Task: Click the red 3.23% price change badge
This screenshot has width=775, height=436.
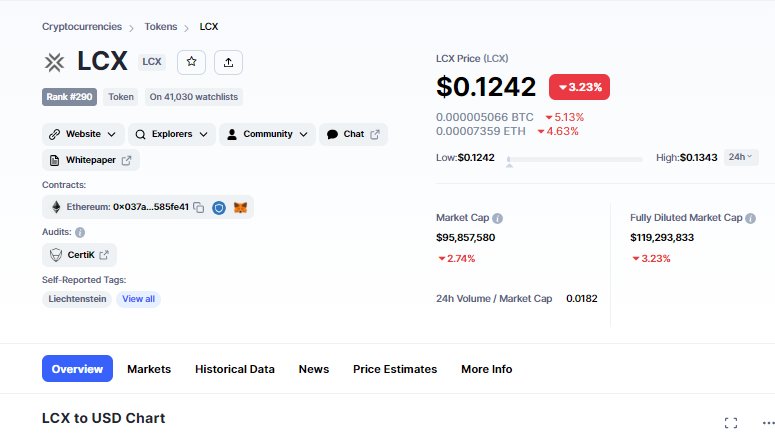Action: (579, 87)
